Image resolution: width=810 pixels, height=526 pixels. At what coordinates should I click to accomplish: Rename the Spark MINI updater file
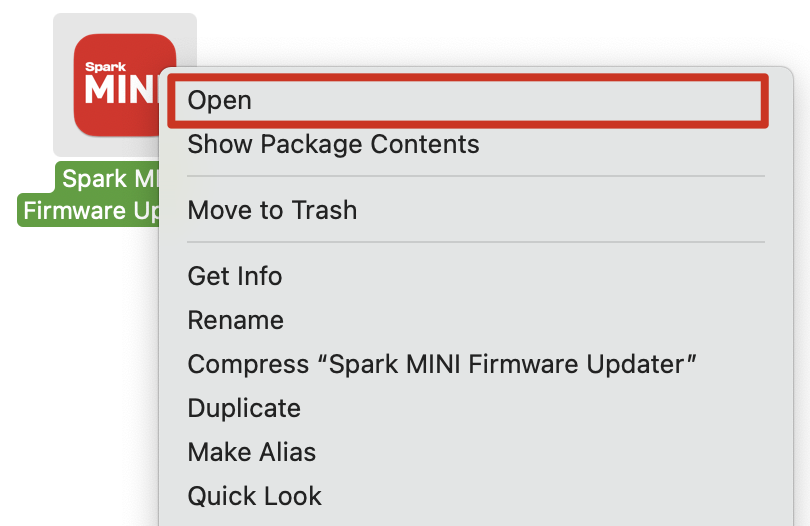pos(235,320)
